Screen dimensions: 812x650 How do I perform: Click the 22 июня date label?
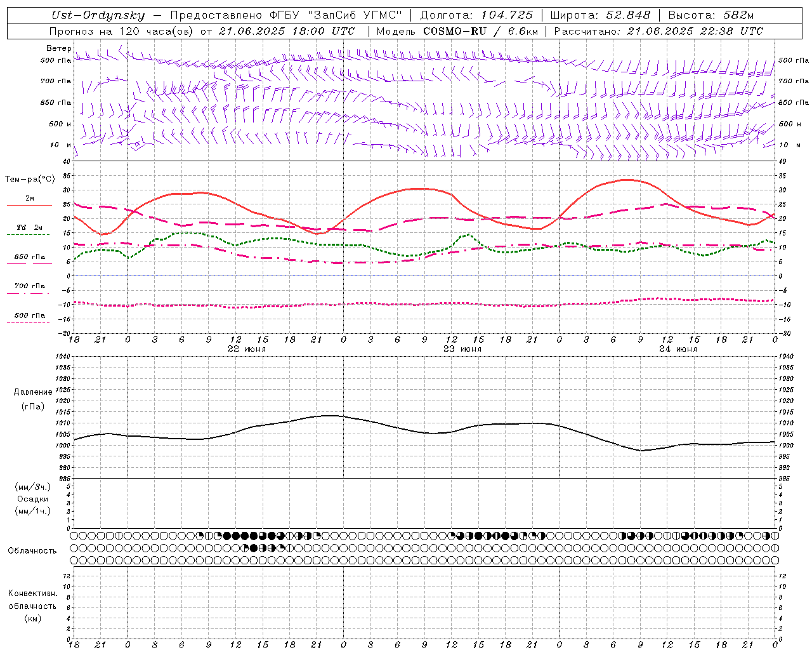[247, 349]
